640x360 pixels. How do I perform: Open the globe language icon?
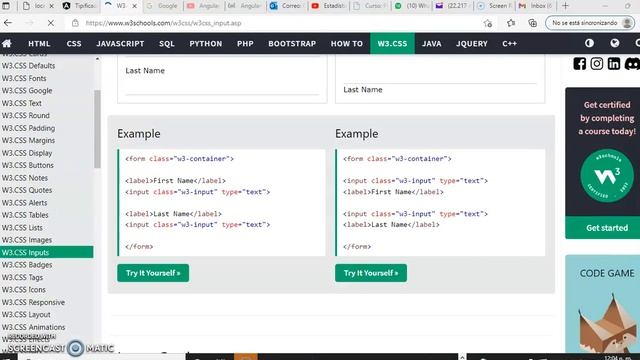point(615,43)
